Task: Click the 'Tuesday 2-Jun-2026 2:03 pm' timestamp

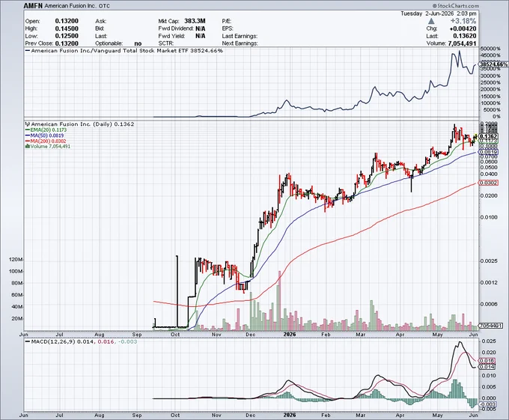Action: click(x=438, y=13)
